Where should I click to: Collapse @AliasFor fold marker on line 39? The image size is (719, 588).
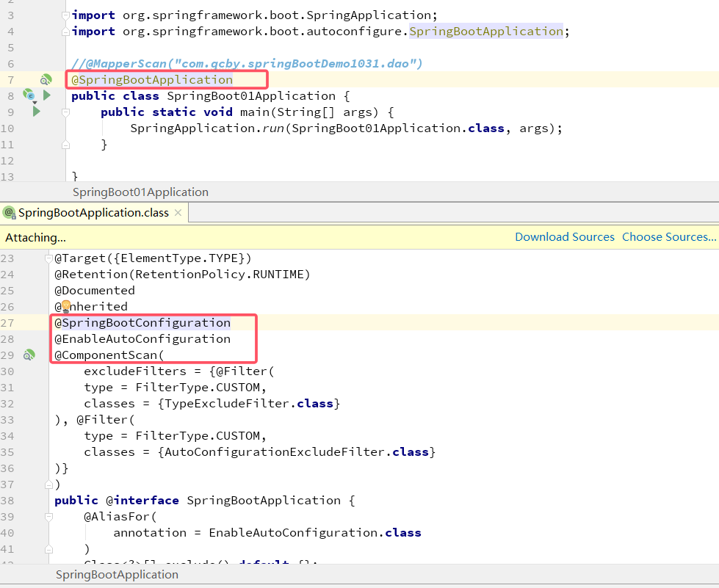(48, 517)
